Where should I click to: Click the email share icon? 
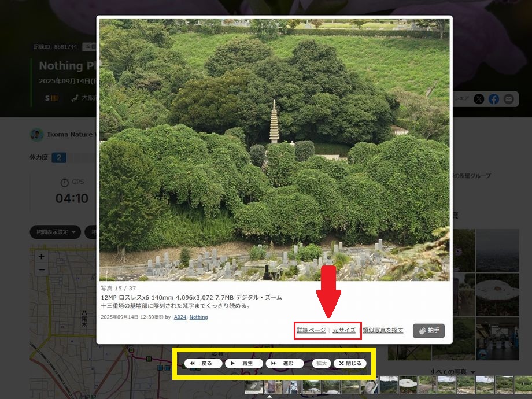tap(508, 99)
